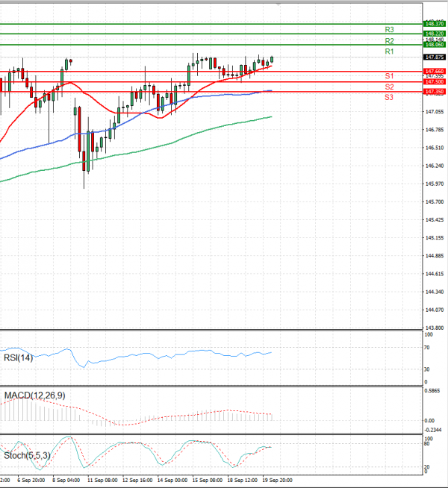Click the current price 147.875 marker
This screenshot has height=488, width=448.
[434, 57]
